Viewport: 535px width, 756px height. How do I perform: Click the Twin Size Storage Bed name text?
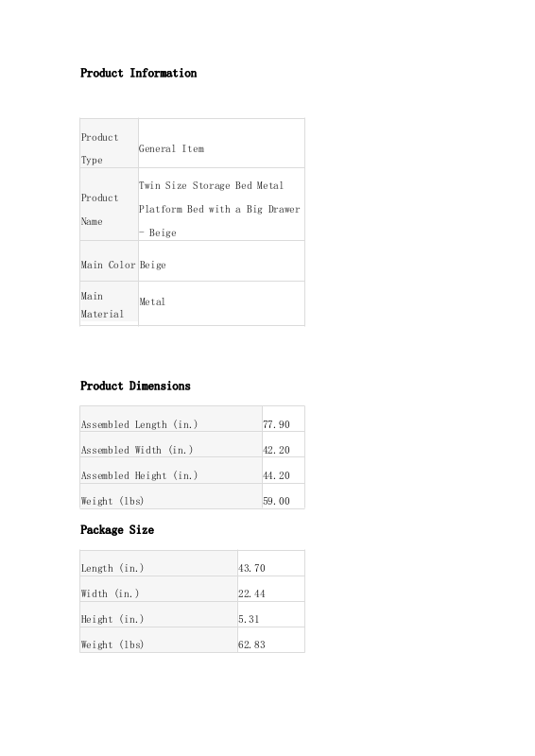point(219,209)
